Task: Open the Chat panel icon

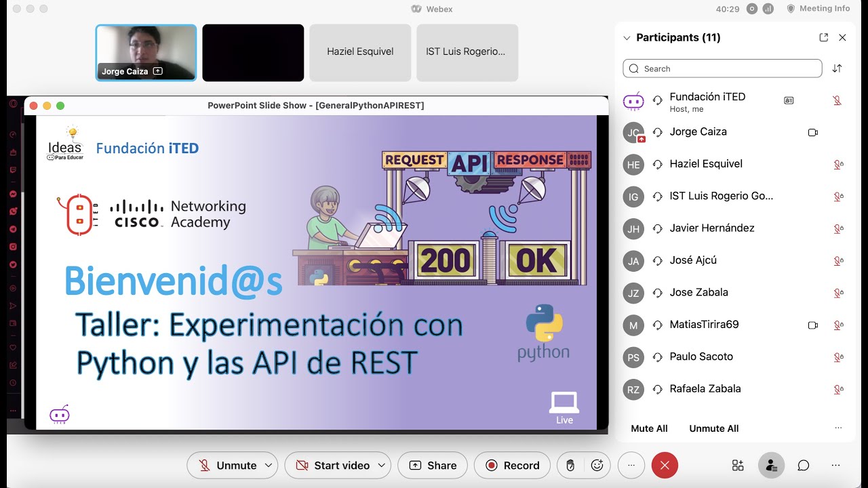Action: (x=804, y=466)
